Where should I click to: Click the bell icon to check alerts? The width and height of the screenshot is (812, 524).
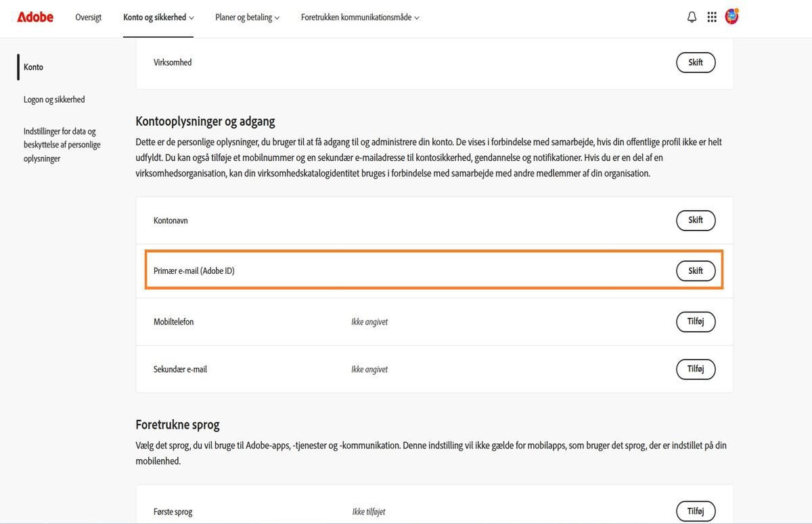pyautogui.click(x=692, y=16)
